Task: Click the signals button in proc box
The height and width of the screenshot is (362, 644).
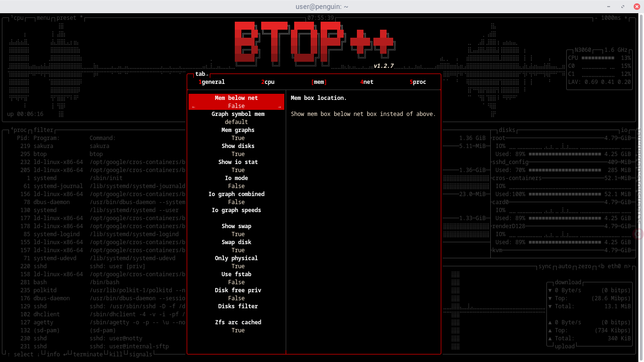Action: click(140, 354)
